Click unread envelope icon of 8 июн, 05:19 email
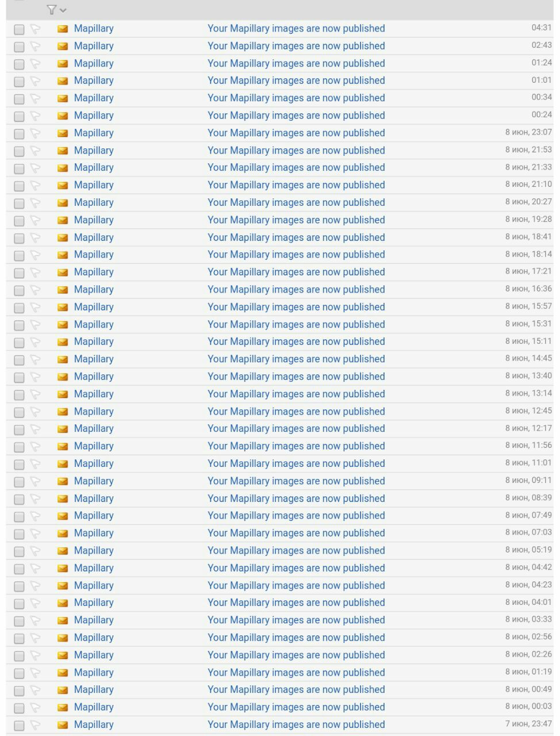Viewport: 560px width, 736px height. (x=63, y=551)
